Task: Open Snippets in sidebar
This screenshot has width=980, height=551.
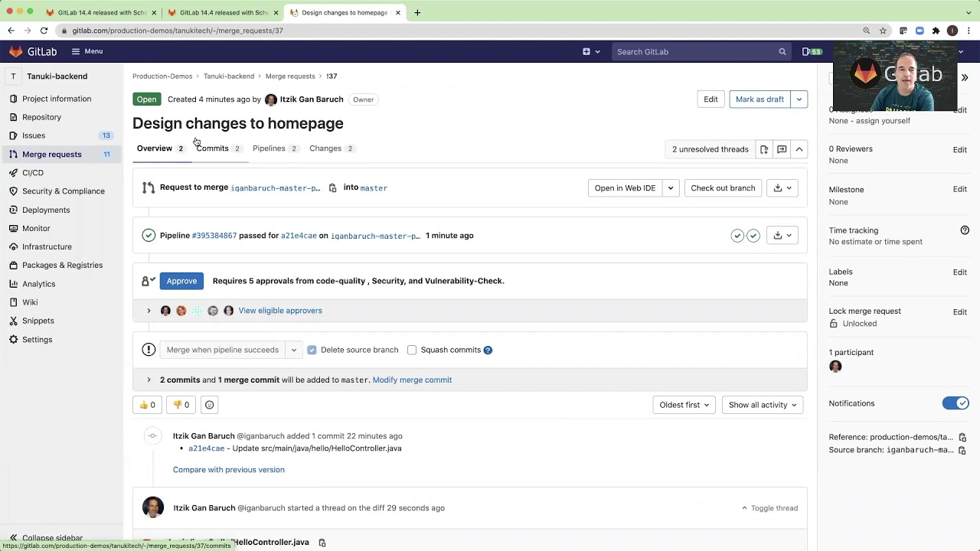Action: point(38,321)
